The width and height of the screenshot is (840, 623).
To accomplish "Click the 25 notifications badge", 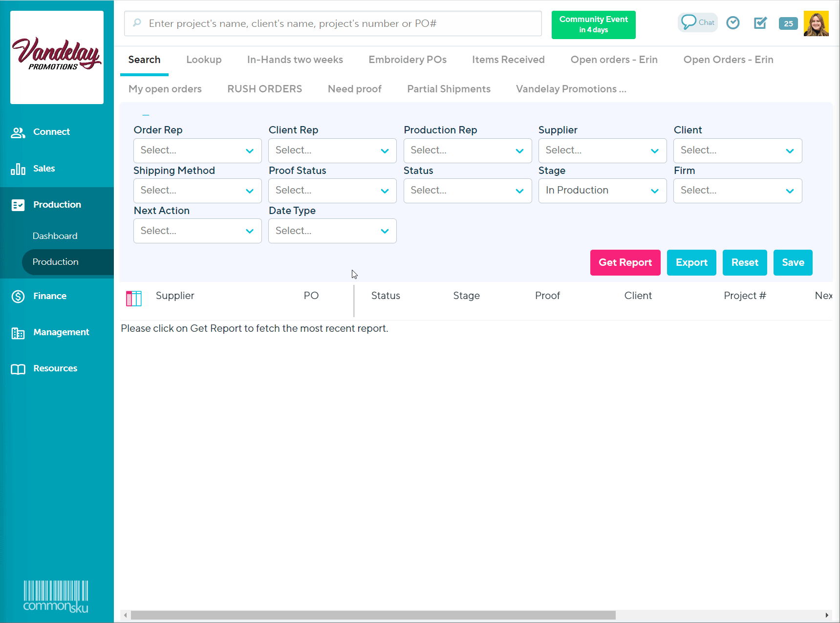I will click(x=788, y=23).
